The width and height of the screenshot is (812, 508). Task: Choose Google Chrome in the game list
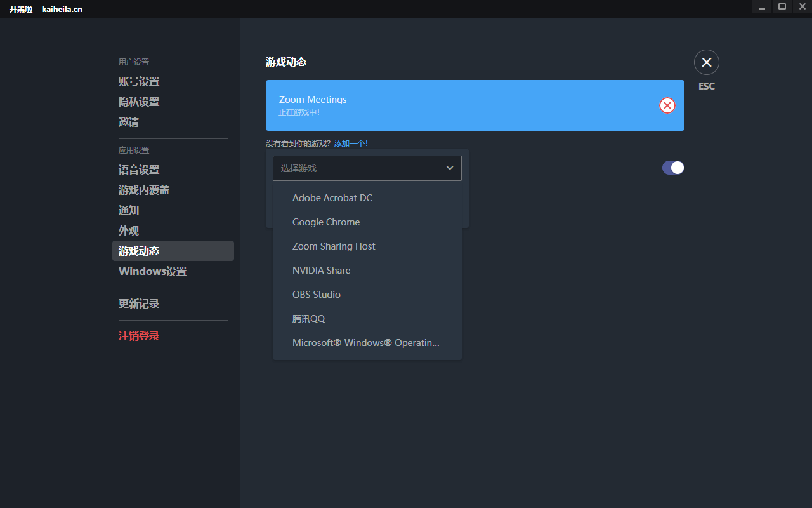tap(325, 222)
